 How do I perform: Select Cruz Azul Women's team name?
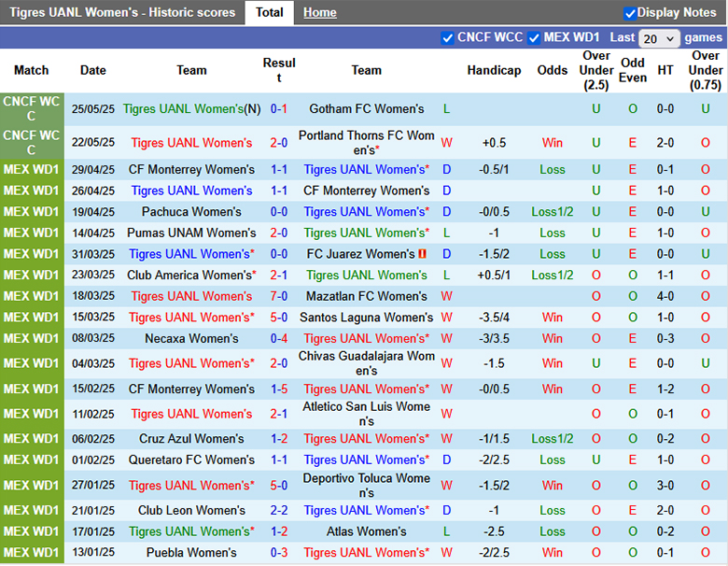[191, 439]
